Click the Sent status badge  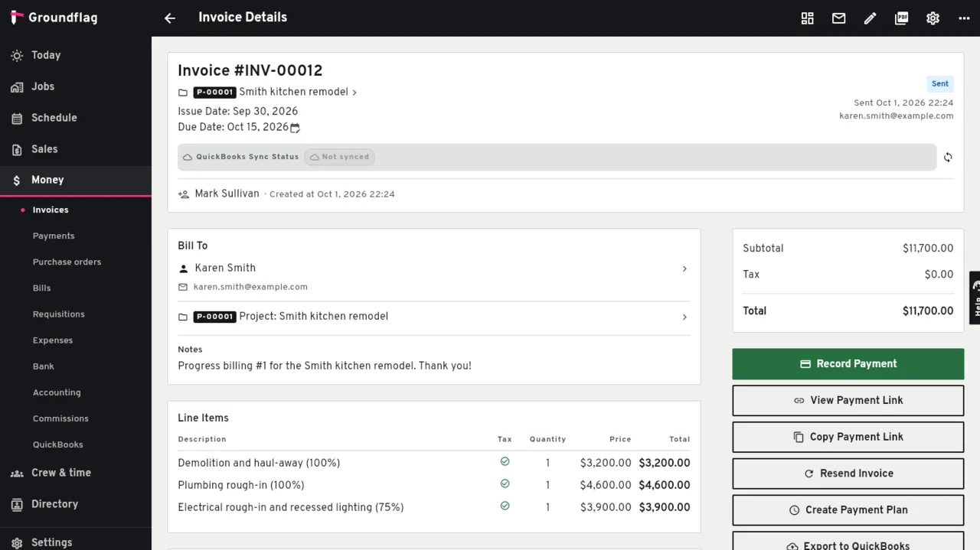click(x=940, y=84)
